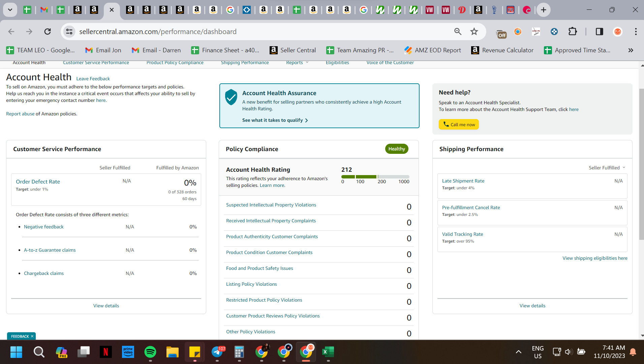Open the A-to-z Guarantee claims link
The image size is (644, 364).
50,250
